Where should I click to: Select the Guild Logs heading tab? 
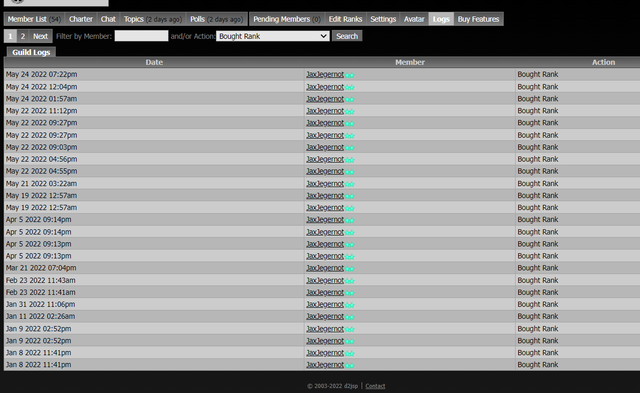[31, 52]
